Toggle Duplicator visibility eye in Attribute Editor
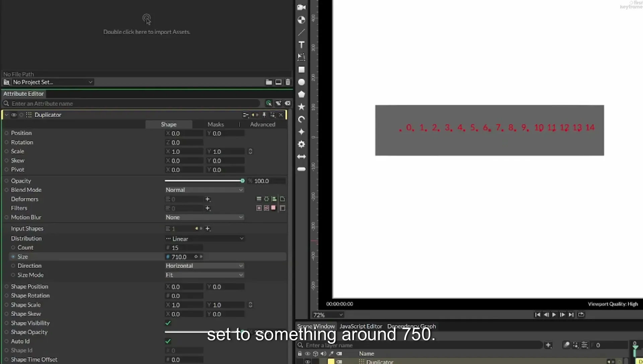This screenshot has height=364, width=643. click(14, 115)
